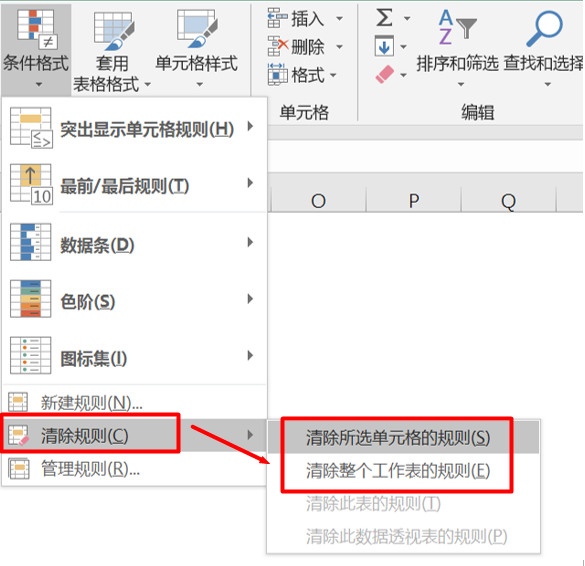585x566 pixels.
Task: Select 清除所选单元格的规则(S)
Action: coord(403,437)
